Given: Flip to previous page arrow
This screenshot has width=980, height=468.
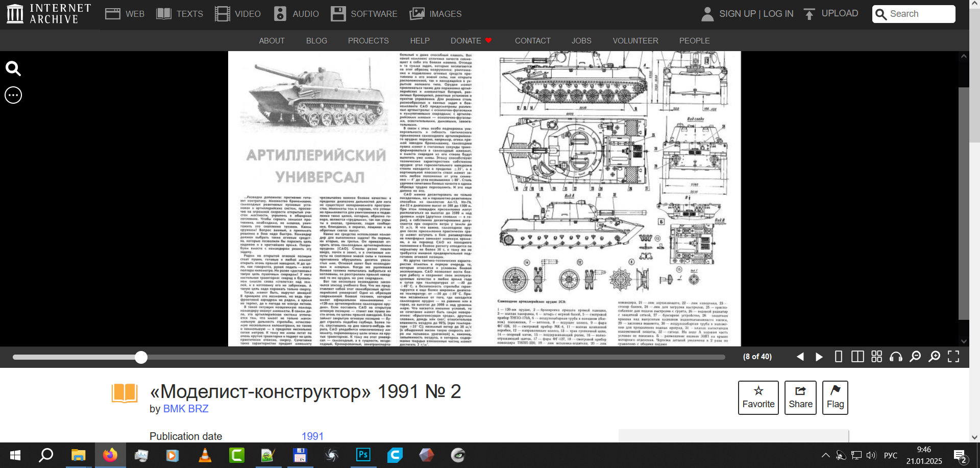Looking at the screenshot, I should [x=800, y=357].
